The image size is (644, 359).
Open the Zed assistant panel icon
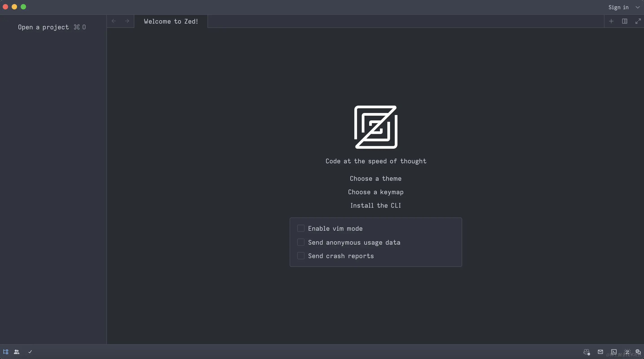point(627,352)
